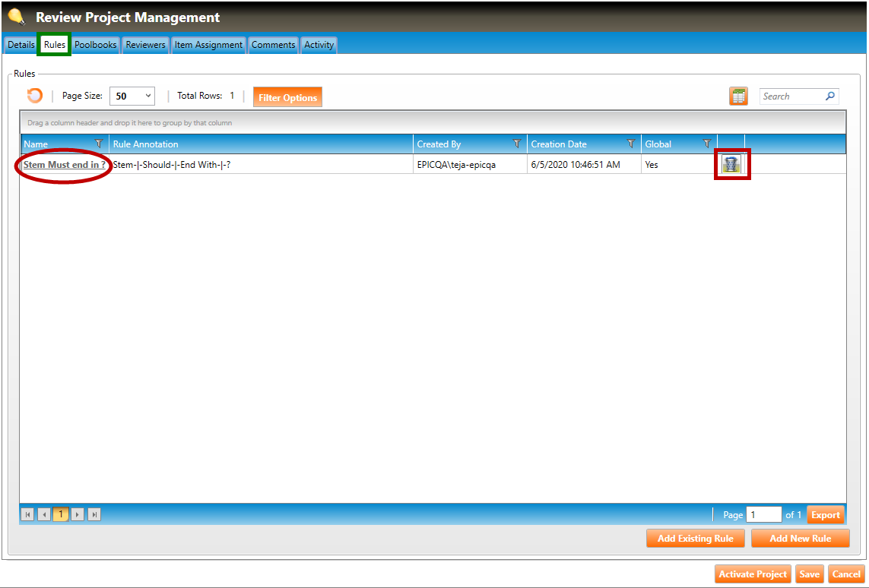Screen dimensions: 869x588
Task: Open the Item Assignment tab
Action: click(x=208, y=45)
